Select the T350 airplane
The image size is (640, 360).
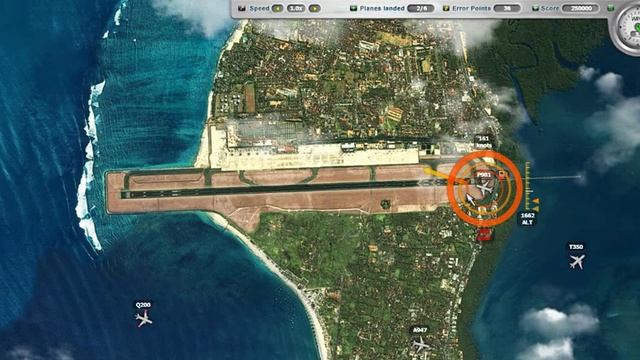[x=577, y=262]
